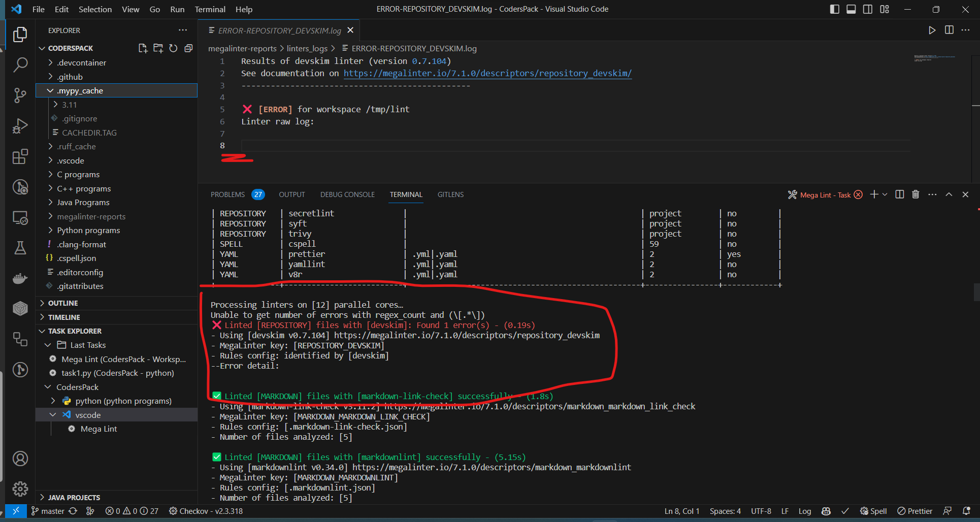The width and height of the screenshot is (980, 522).
Task: Open the remote window indicator in status bar
Action: pos(16,511)
